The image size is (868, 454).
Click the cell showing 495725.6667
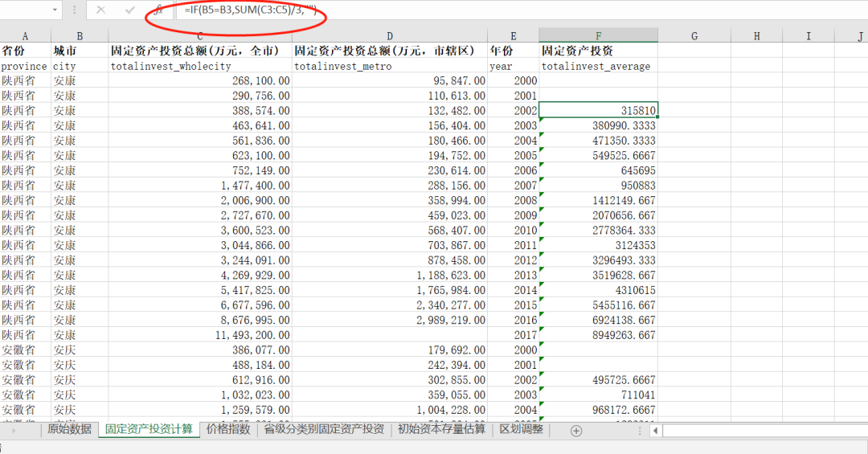[x=599, y=380]
